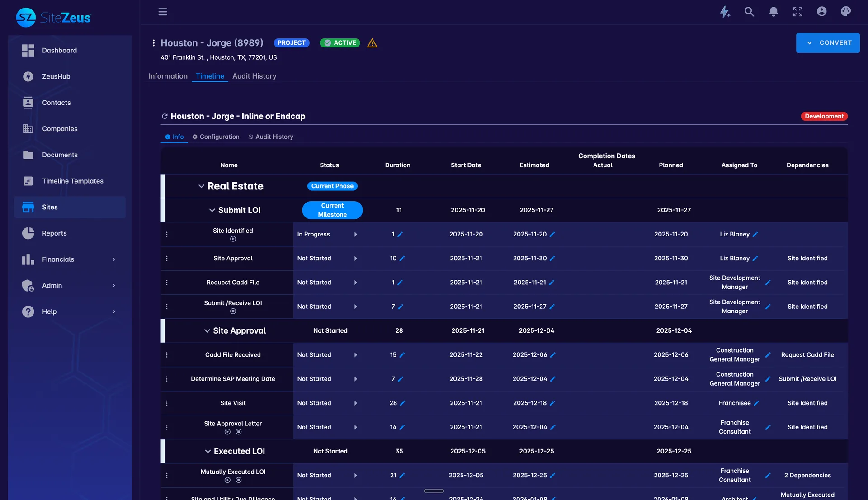Switch to the Information tab

[168, 76]
